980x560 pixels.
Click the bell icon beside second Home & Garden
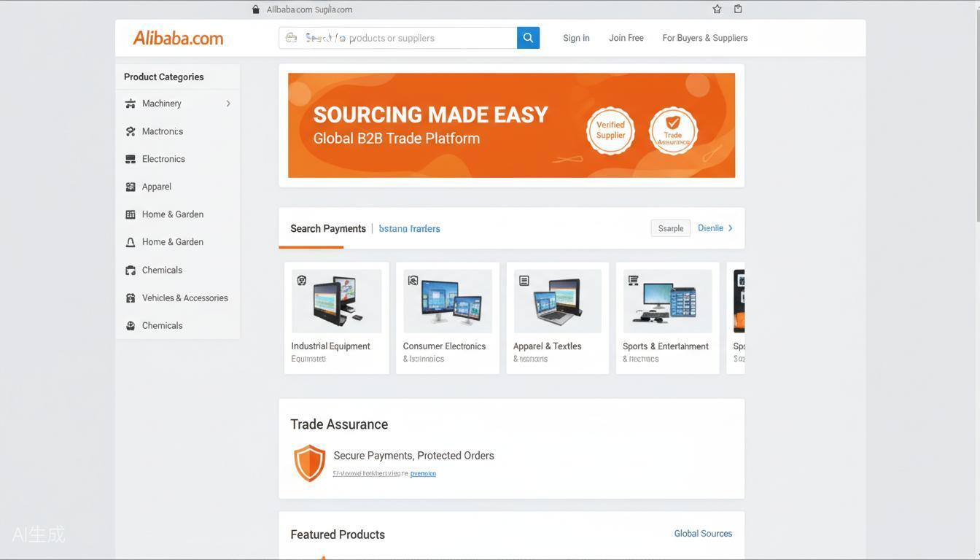pos(131,242)
